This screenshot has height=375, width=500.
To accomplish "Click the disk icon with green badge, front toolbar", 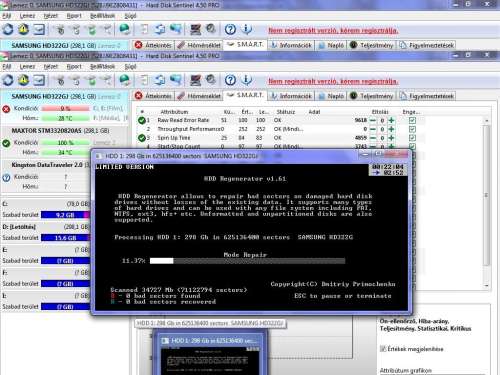I will pyautogui.click(x=92, y=80).
